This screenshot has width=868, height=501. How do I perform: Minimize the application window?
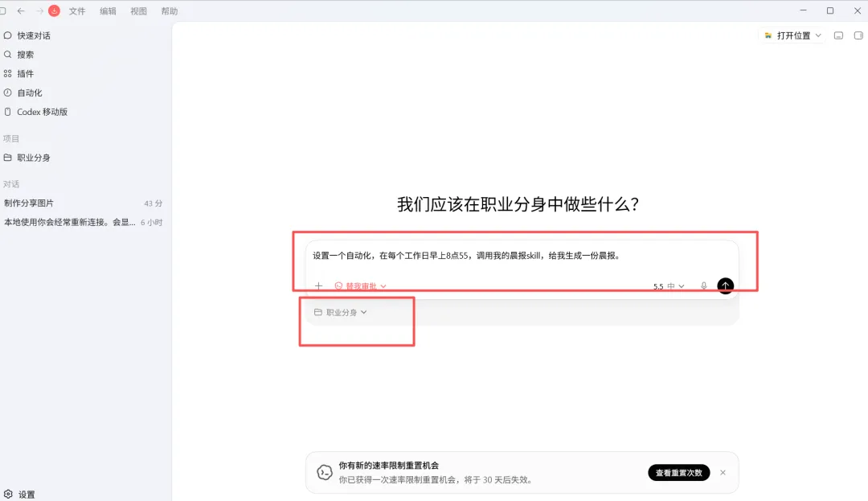(803, 10)
